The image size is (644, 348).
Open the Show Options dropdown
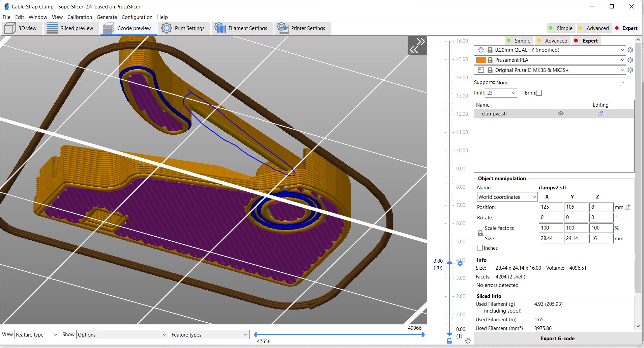pyautogui.click(x=122, y=334)
